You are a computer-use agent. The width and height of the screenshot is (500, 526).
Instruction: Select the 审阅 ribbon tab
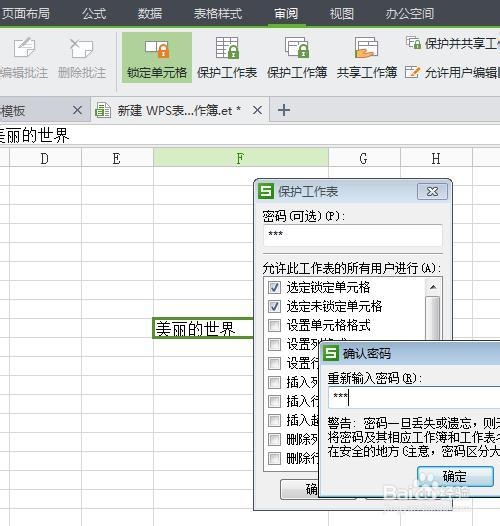coord(286,14)
